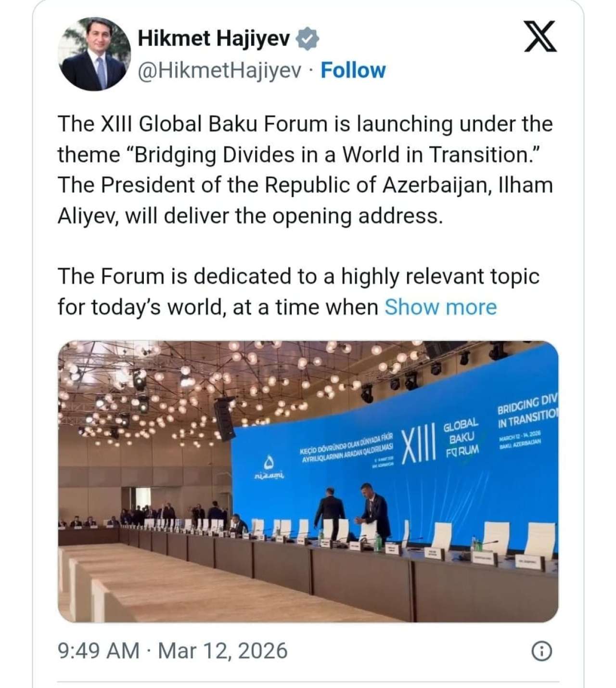Expand the tweet with "Show more"
Image resolution: width=616 pixels, height=688 pixels.
tap(440, 307)
